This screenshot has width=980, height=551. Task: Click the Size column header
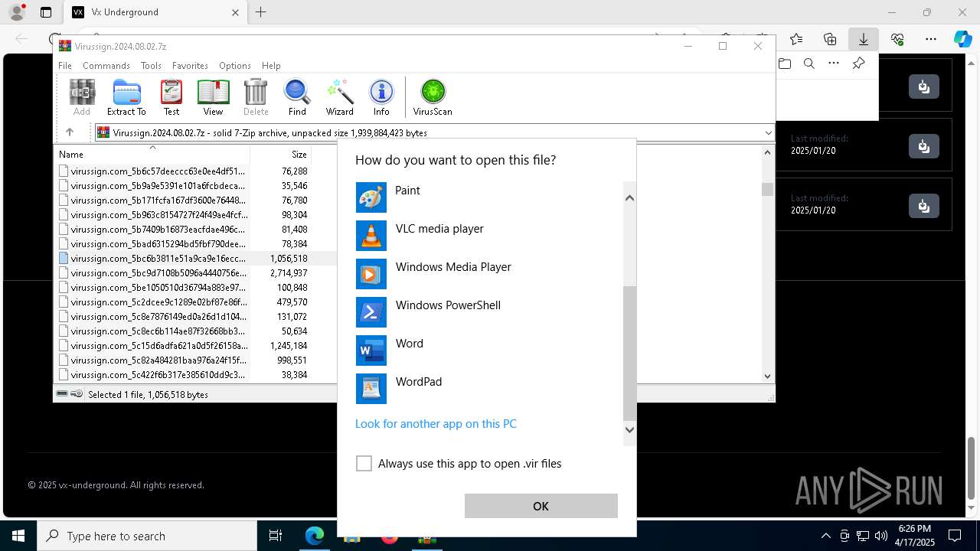point(280,154)
